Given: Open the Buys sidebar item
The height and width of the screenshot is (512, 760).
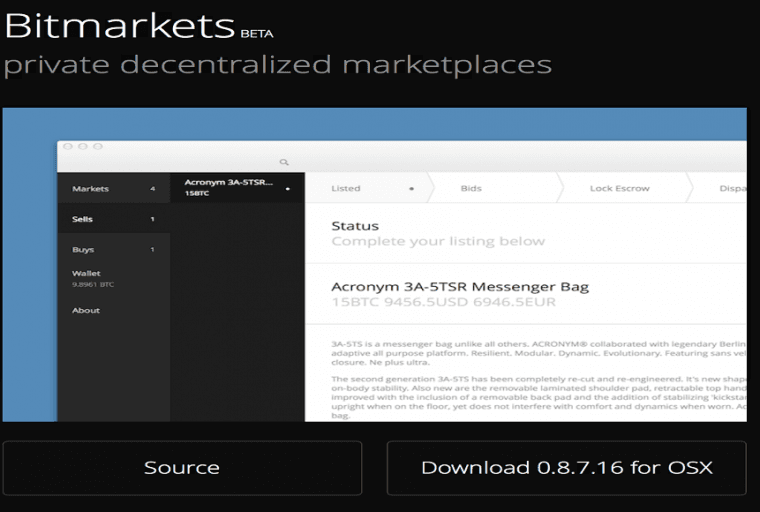Looking at the screenshot, I should pyautogui.click(x=113, y=250).
